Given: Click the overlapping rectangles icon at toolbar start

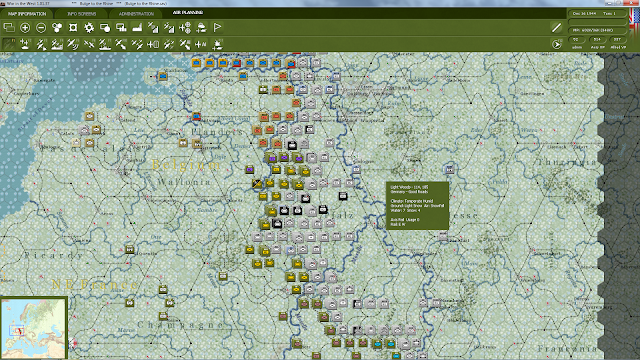Looking at the screenshot, I should pos(9,28).
